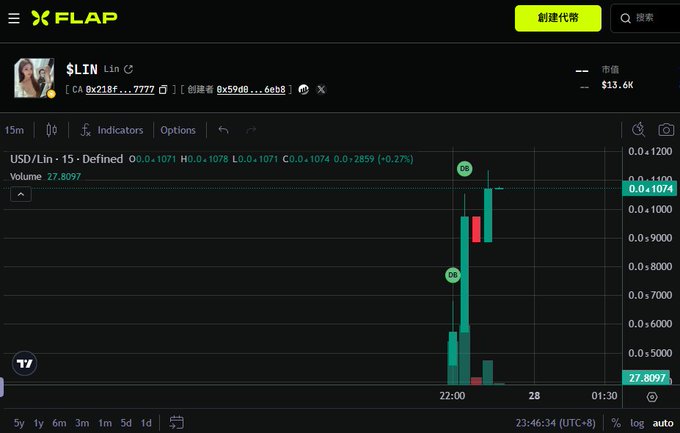The image size is (680, 433).
Task: Redo the chart action
Action: 251,130
